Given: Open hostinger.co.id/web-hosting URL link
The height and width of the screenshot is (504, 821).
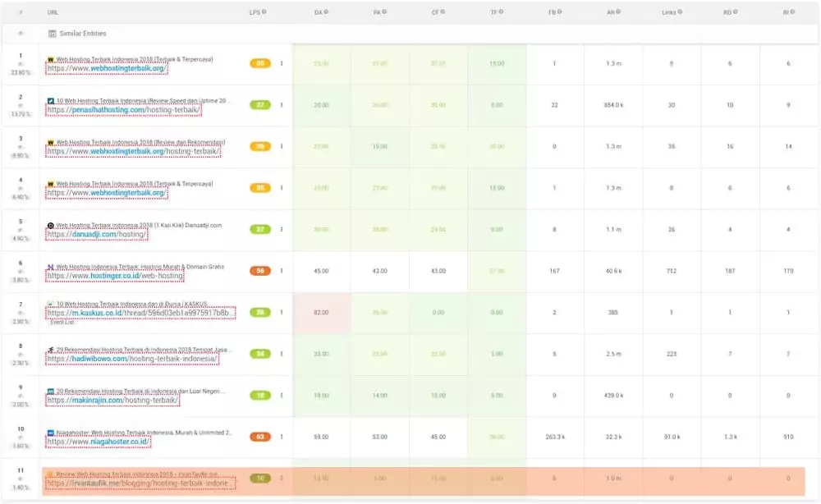Looking at the screenshot, I should click(x=115, y=276).
